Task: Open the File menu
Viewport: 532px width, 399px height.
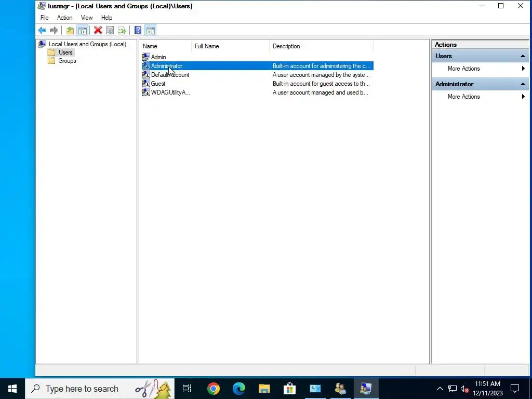Action: (45, 18)
